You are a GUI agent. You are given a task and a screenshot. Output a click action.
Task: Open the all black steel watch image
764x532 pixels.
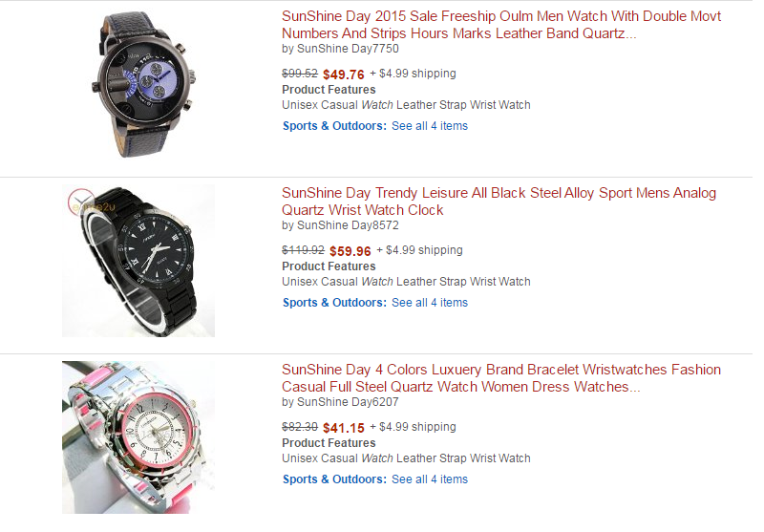[138, 261]
